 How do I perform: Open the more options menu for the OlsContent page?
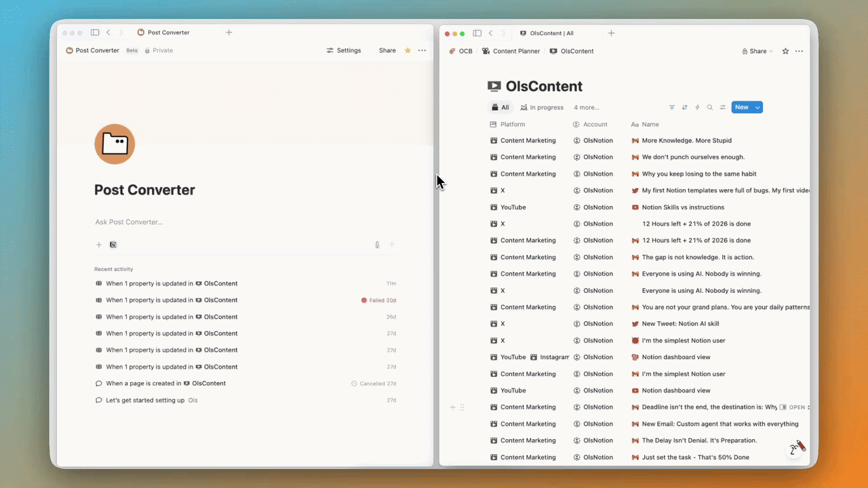(799, 51)
